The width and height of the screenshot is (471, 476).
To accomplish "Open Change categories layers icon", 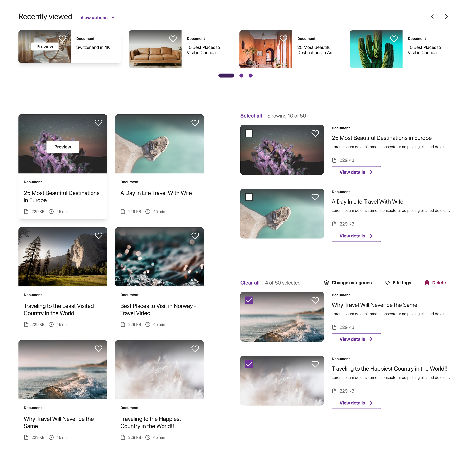I will [x=327, y=283].
